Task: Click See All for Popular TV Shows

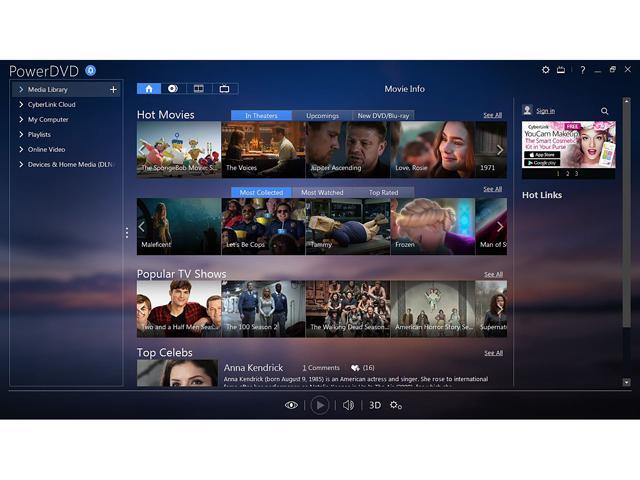Action: coord(493,274)
